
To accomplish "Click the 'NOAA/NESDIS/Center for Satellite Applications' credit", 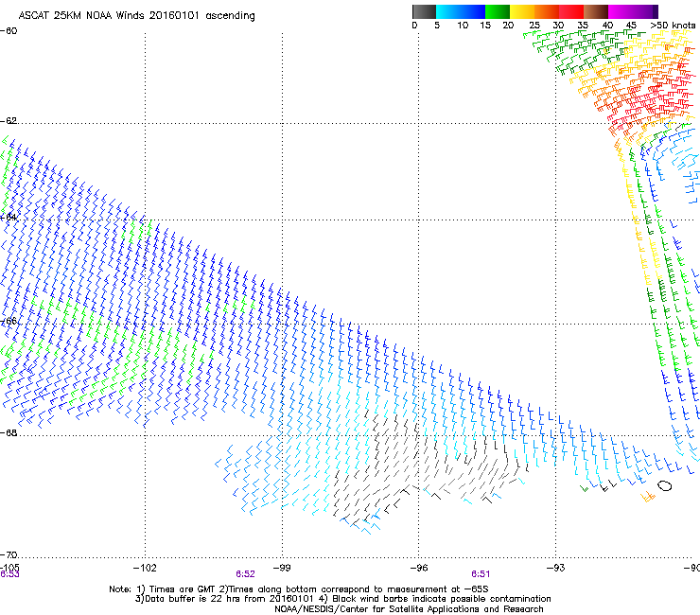I will pos(409,609).
